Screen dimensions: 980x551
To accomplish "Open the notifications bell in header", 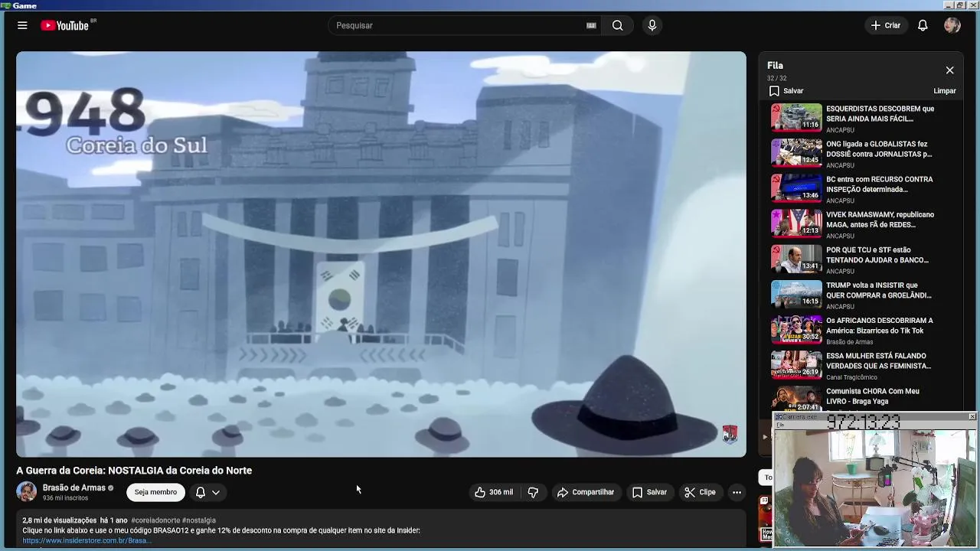I will 923,25.
